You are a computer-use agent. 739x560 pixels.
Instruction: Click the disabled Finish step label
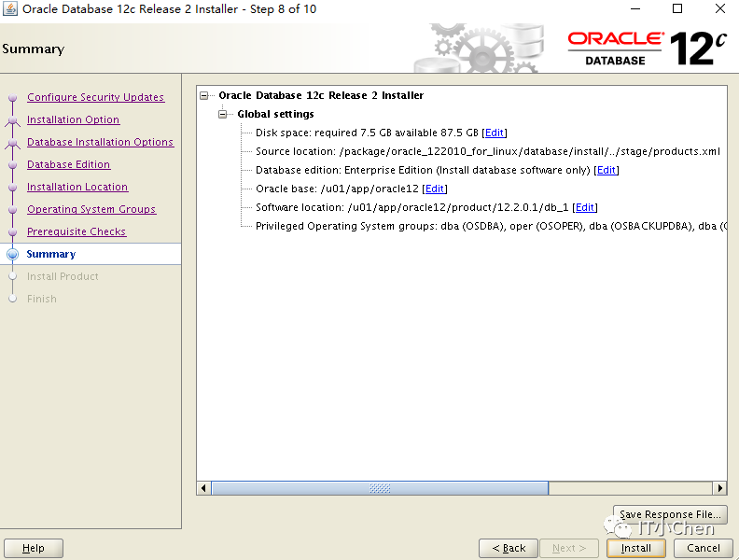[x=41, y=299]
